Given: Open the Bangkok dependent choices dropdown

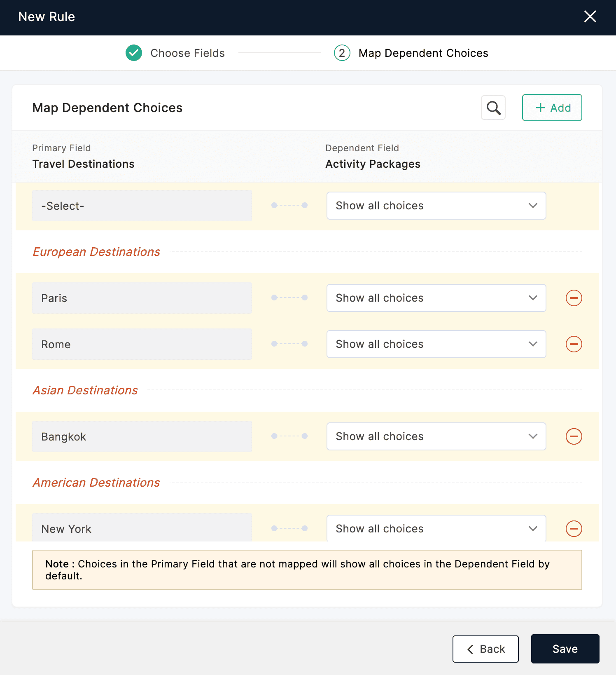Looking at the screenshot, I should (x=436, y=436).
